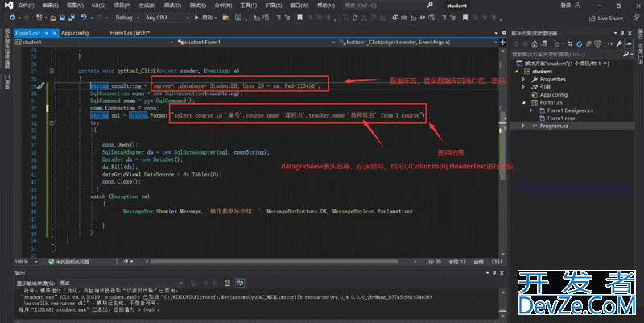Click the account person icon next to 登录
The height and width of the screenshot is (323, 644).
click(x=577, y=6)
